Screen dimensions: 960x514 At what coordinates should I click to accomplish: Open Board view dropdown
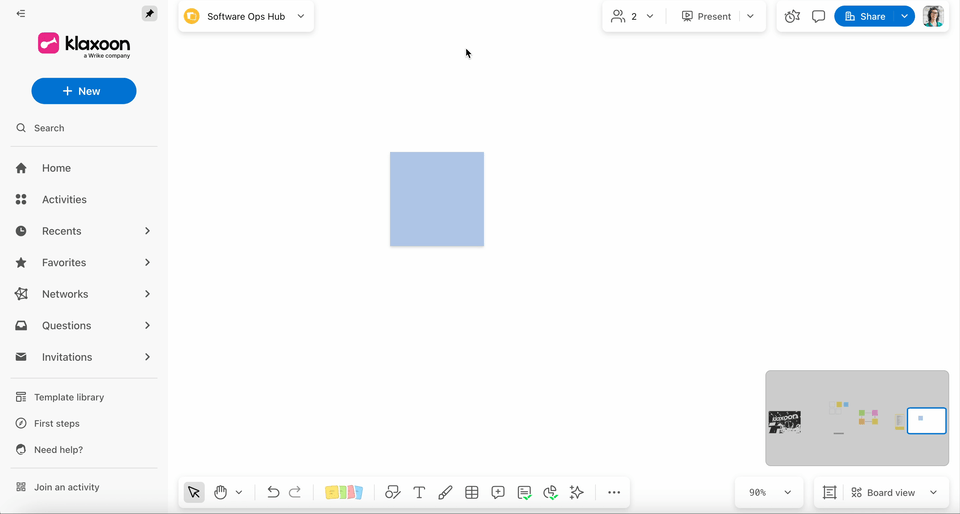[893, 492]
